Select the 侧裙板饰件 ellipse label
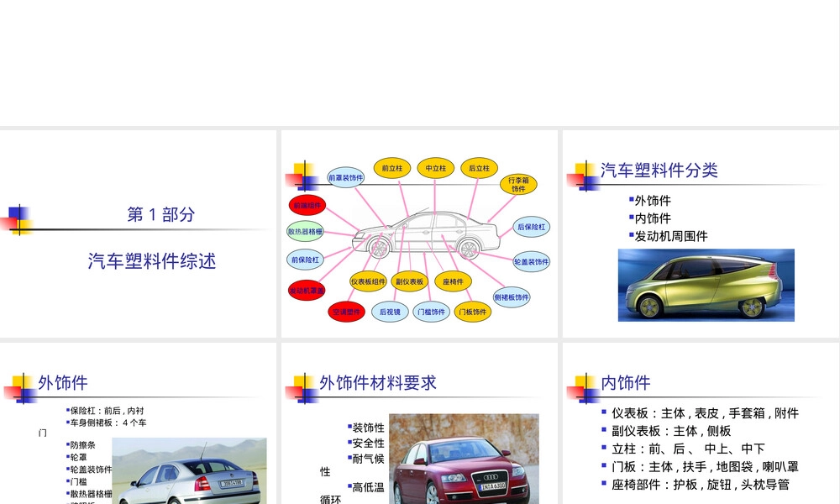840x504 pixels. 512,297
